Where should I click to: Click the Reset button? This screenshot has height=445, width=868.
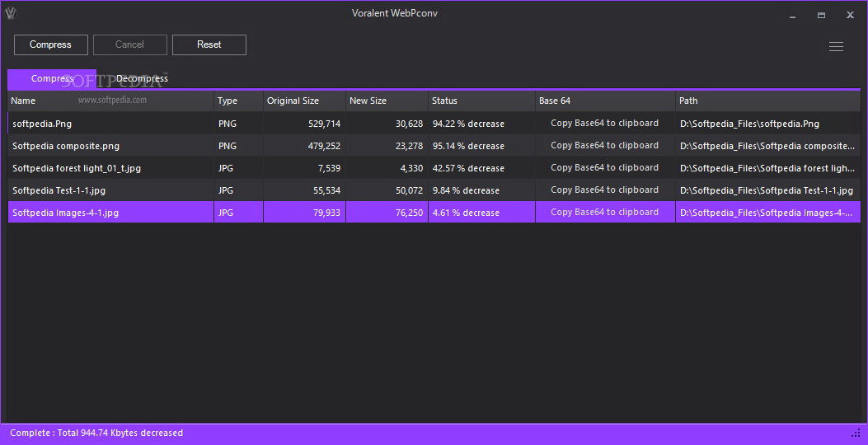209,44
